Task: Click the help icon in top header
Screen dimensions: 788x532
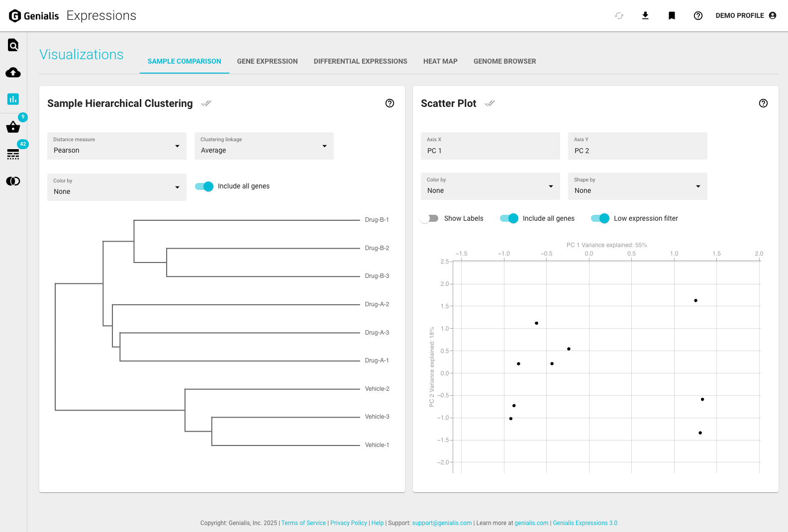Action: (x=698, y=16)
